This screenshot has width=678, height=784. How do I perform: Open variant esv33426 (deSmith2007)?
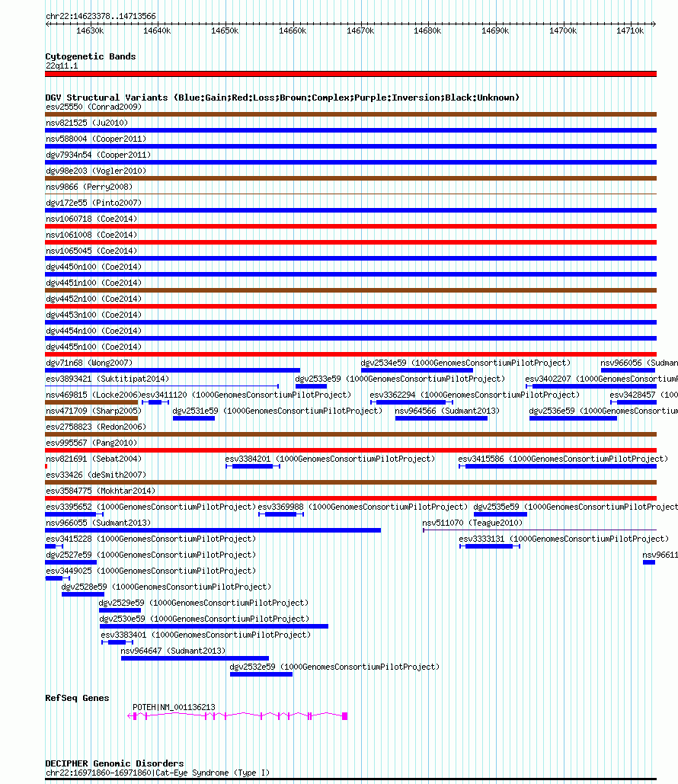(x=96, y=475)
